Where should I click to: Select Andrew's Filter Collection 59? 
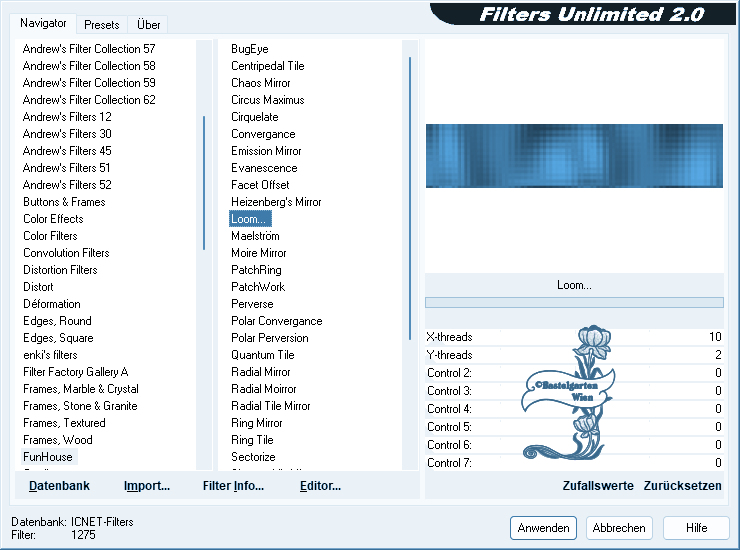click(x=89, y=83)
